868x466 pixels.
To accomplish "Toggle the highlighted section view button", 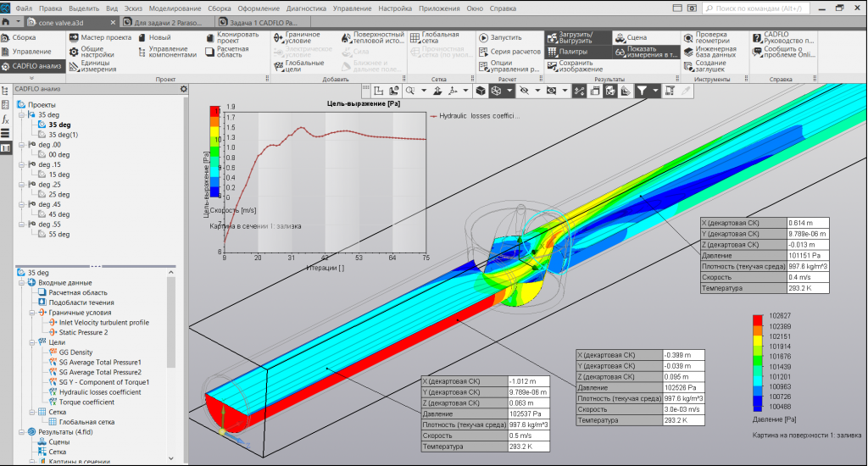I will tap(610, 91).
